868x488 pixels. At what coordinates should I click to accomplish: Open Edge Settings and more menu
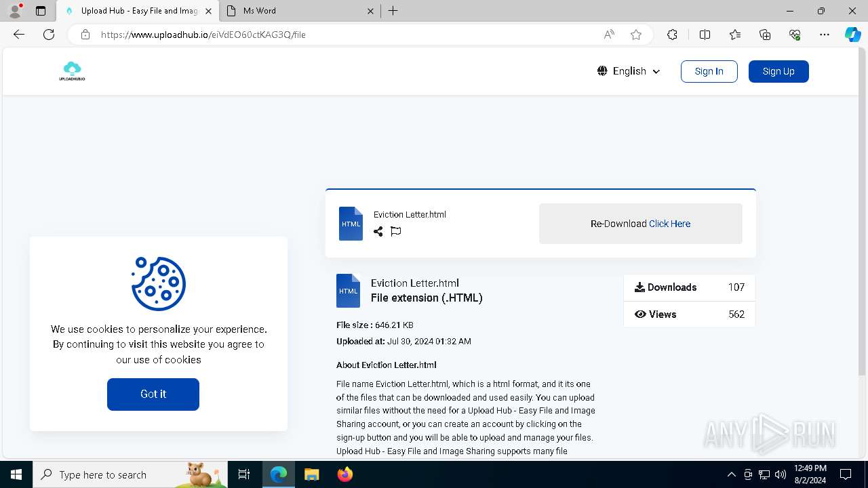point(825,35)
